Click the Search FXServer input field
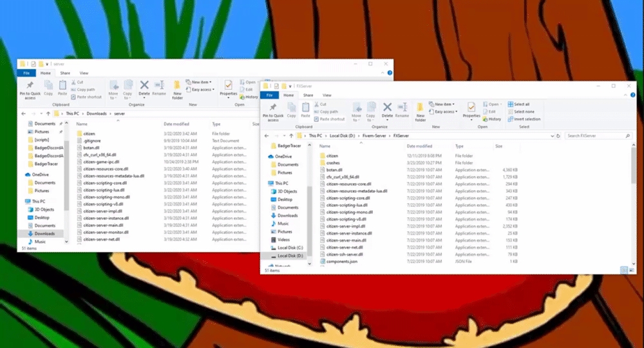This screenshot has width=644, height=348. (597, 136)
